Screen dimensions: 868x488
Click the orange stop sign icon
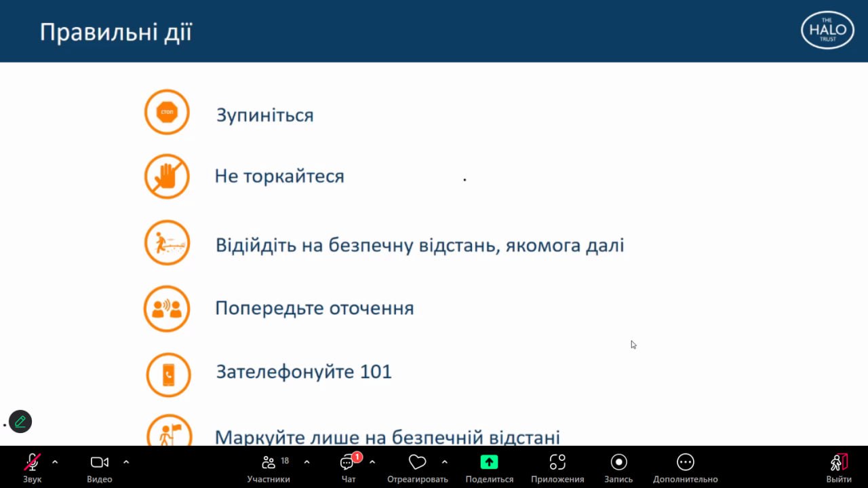point(167,113)
